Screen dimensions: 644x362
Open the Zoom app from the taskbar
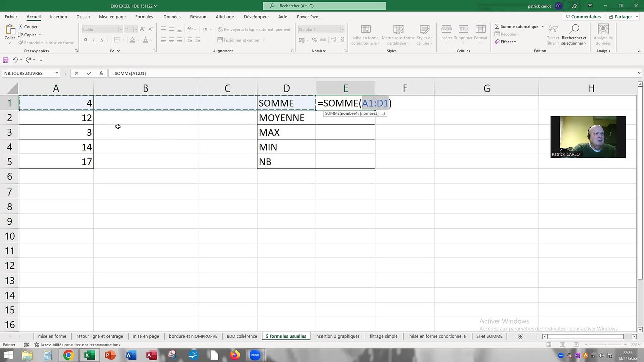pos(255,355)
